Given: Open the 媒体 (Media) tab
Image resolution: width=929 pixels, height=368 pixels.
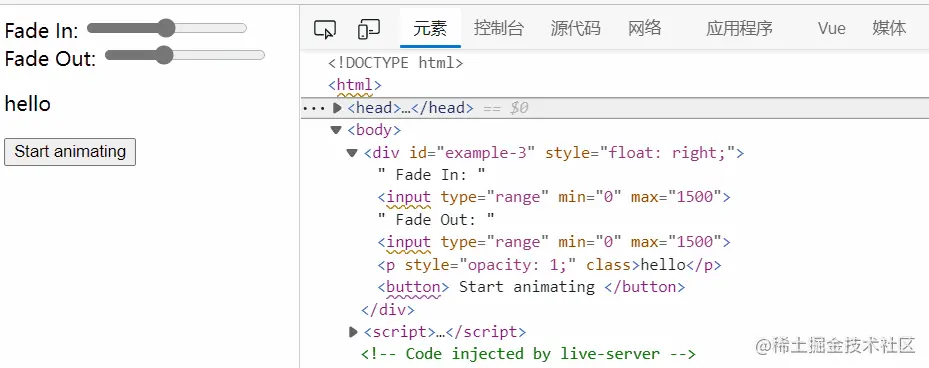Looking at the screenshot, I should pos(889,28).
